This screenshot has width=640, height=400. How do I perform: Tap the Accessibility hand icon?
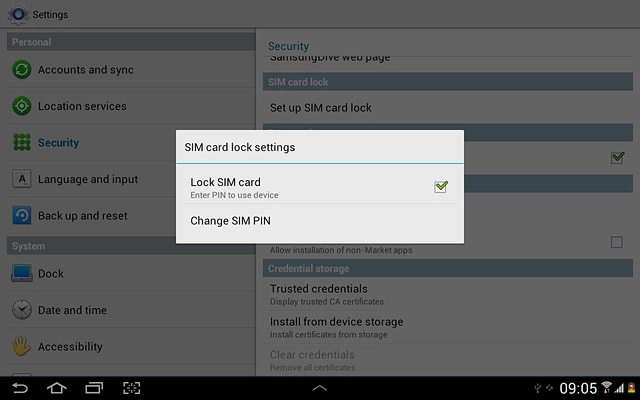tap(21, 346)
